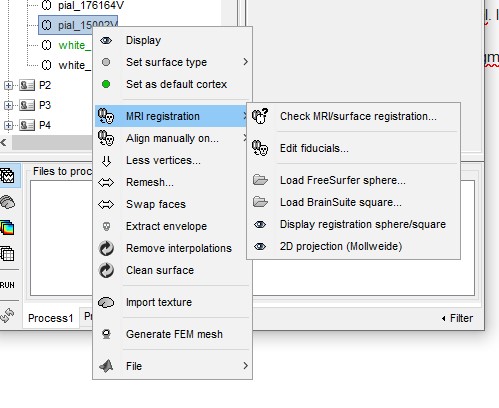This screenshot has height=408, width=499.
Task: Click the Generate FEM mesh head icon
Action: click(106, 334)
